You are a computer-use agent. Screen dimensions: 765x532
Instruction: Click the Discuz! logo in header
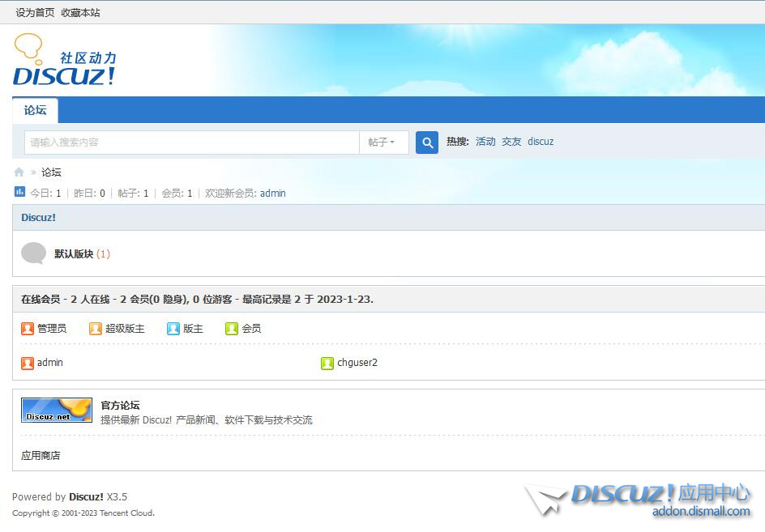pos(65,61)
